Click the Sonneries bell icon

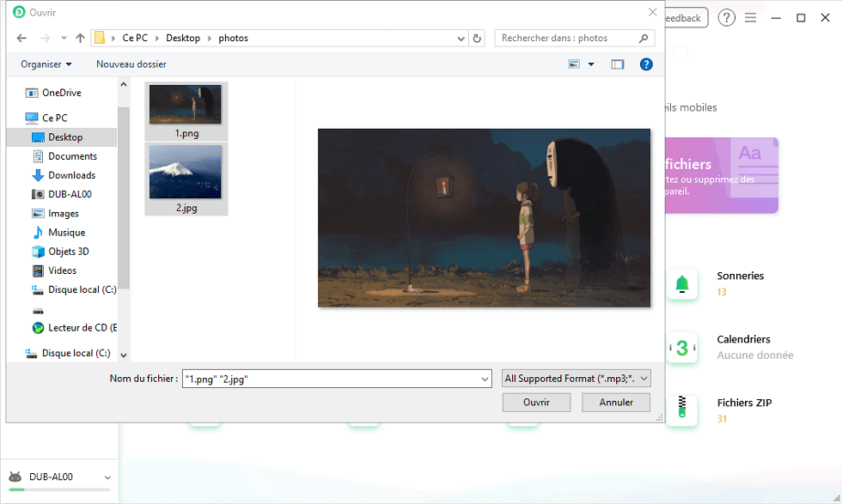682,283
